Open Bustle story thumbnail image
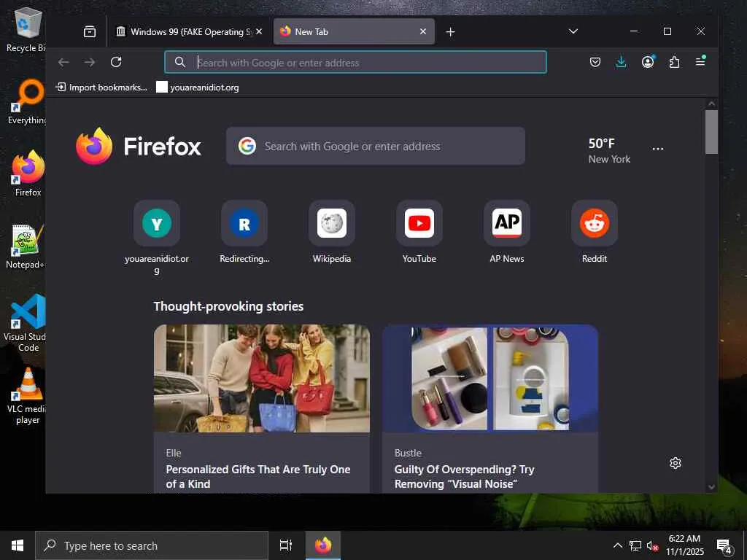Image resolution: width=747 pixels, height=560 pixels. click(490, 378)
